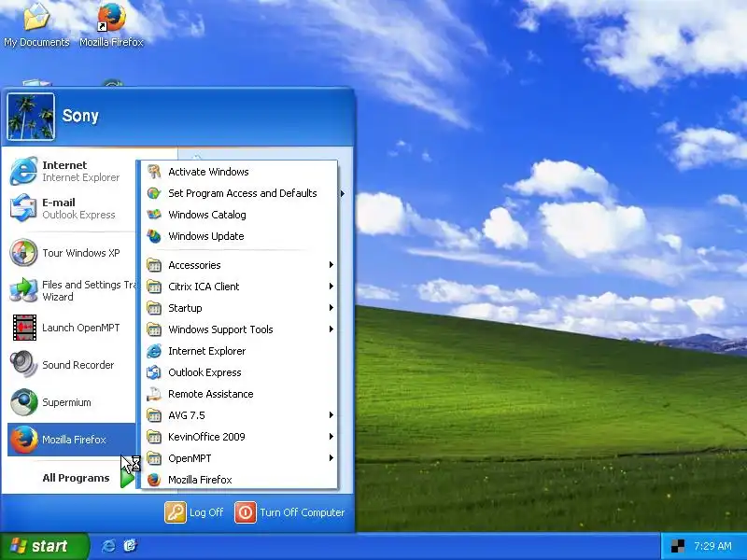This screenshot has height=560, width=747.
Task: Click the system tray notification icon
Action: click(x=678, y=546)
